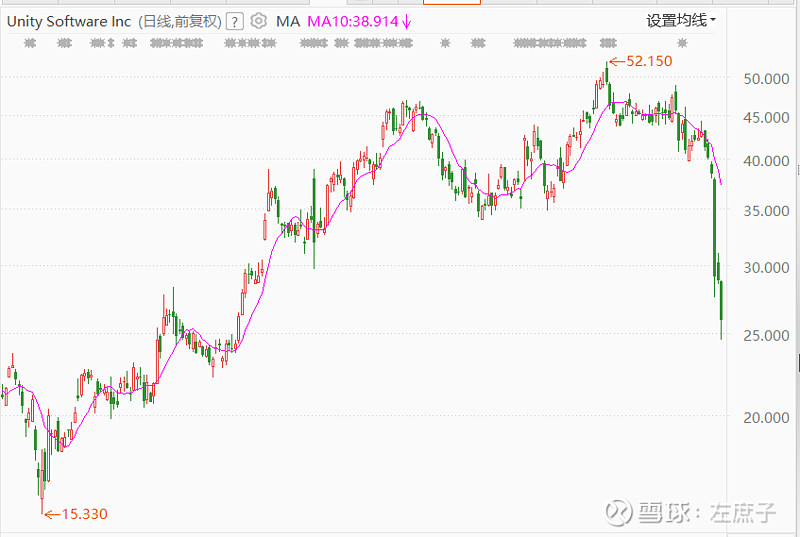Click the 15.330 low price label
The width and height of the screenshot is (800, 537).
[x=84, y=514]
